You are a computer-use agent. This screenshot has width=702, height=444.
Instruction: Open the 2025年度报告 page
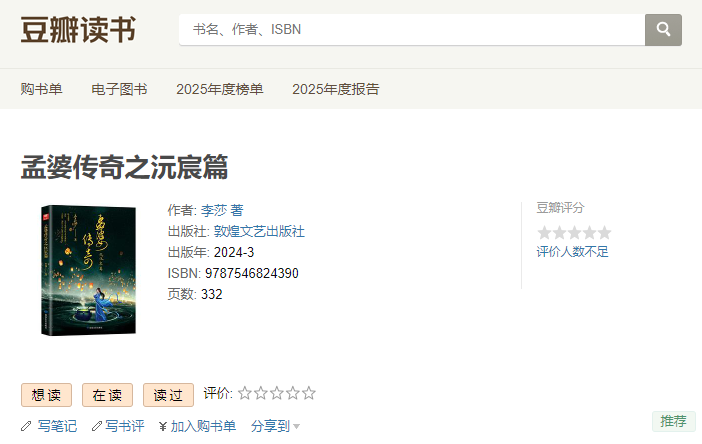point(336,89)
